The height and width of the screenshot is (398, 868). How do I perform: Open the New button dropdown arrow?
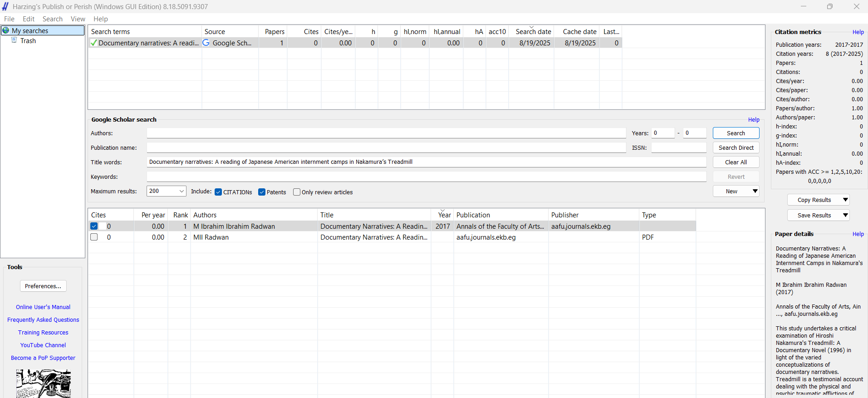[755, 191]
